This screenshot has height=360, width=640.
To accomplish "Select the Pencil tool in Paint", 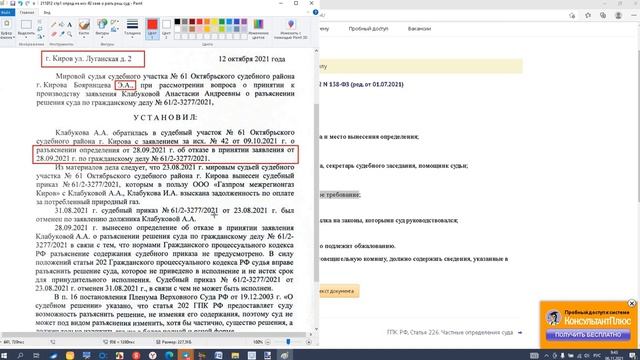I will point(53,24).
